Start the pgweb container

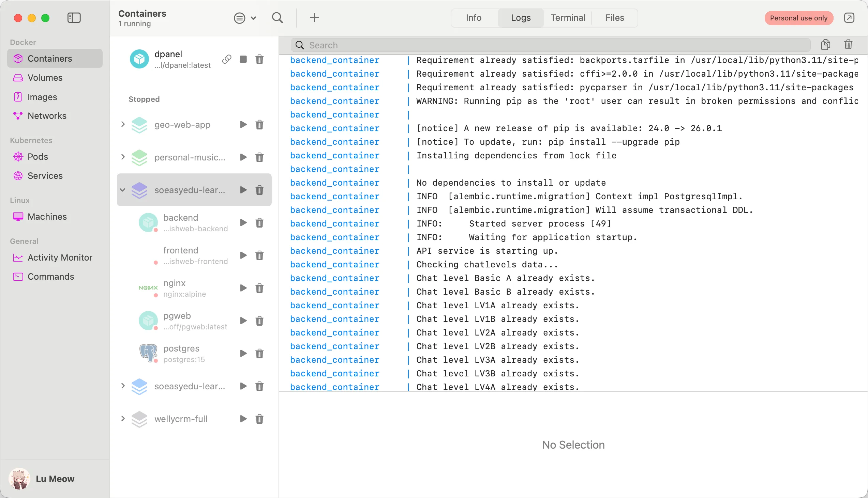[x=243, y=321]
